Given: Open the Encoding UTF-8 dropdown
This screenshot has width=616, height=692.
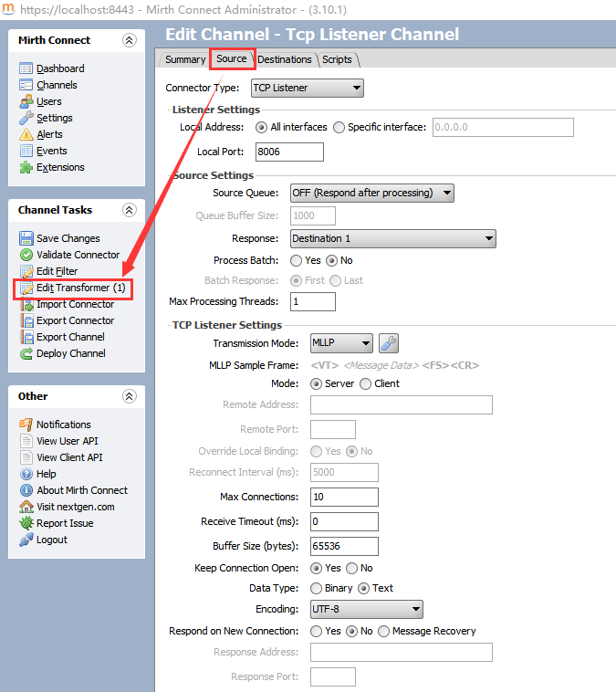Looking at the screenshot, I should tap(367, 610).
